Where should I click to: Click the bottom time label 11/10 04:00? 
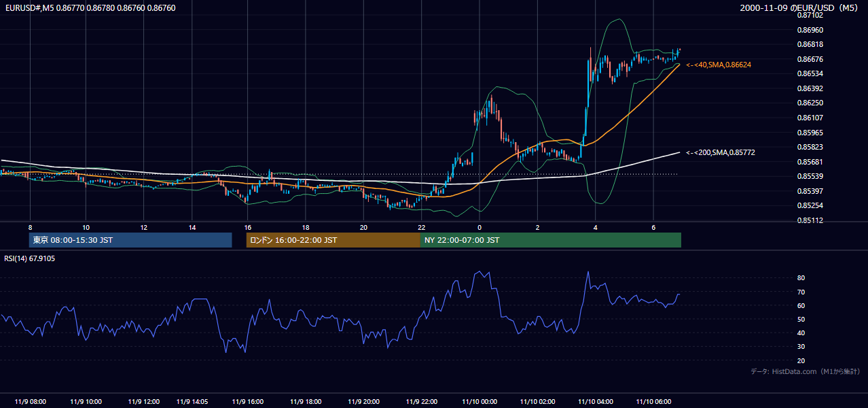596,401
